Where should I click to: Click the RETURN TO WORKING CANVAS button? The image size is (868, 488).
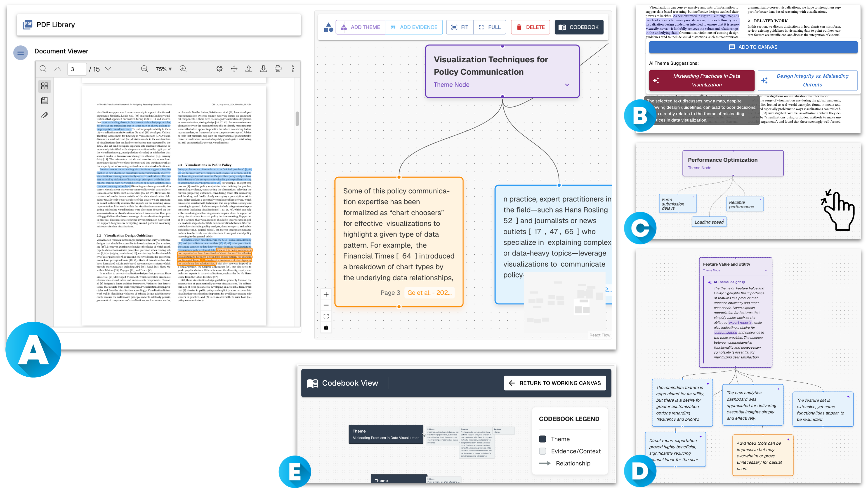point(555,383)
